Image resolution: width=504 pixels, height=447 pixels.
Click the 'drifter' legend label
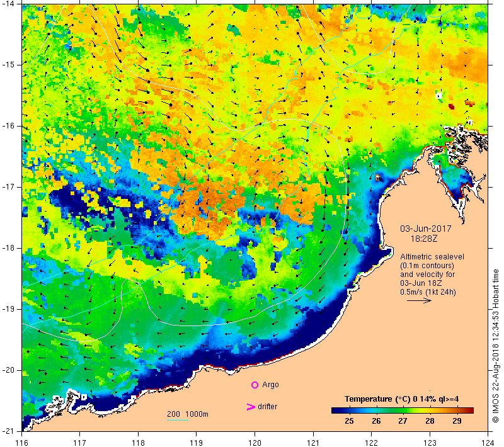267,407
